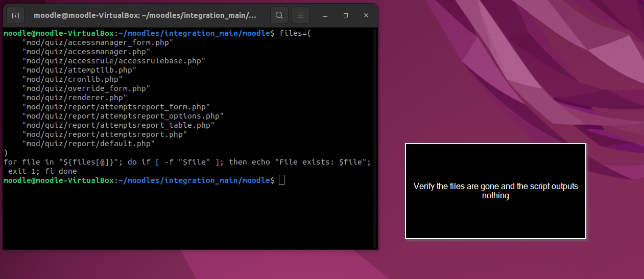Click the line "mod/quiz/cronlib.php"
The image size is (644, 279).
coord(73,79)
